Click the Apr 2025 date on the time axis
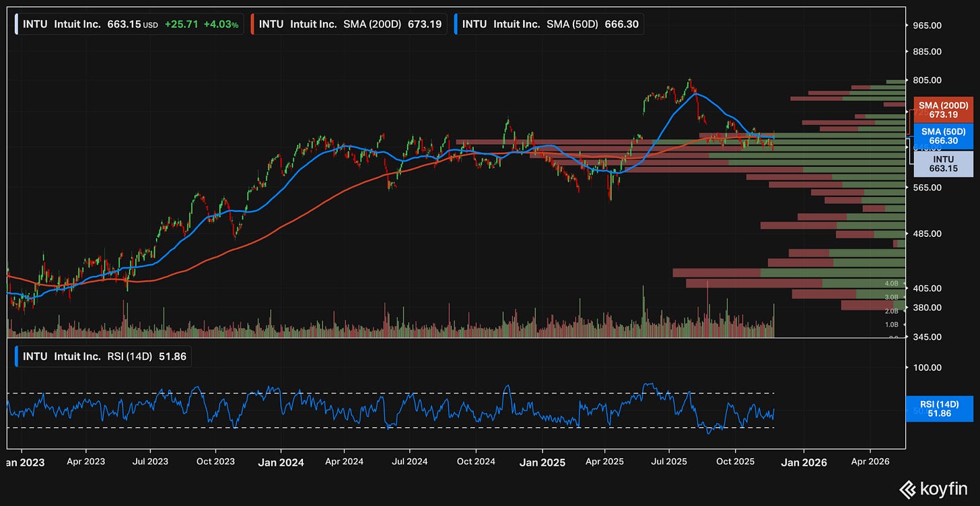 (x=604, y=462)
